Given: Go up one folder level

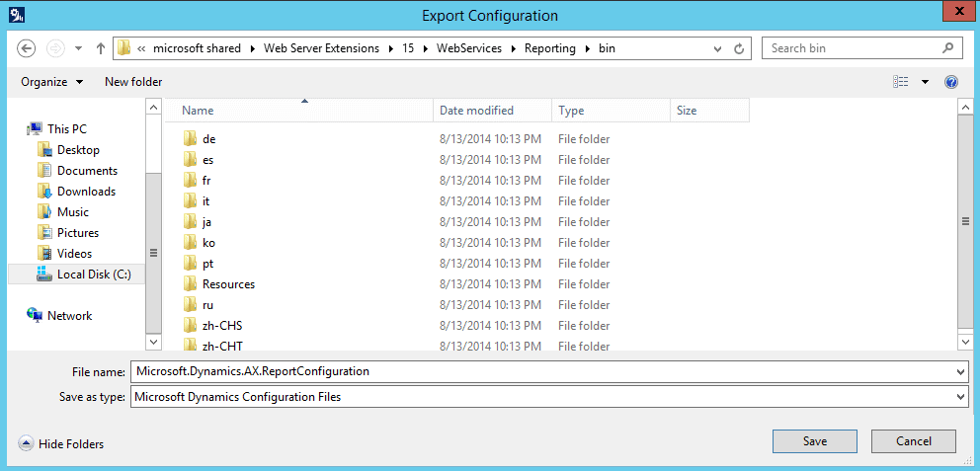Looking at the screenshot, I should 100,48.
